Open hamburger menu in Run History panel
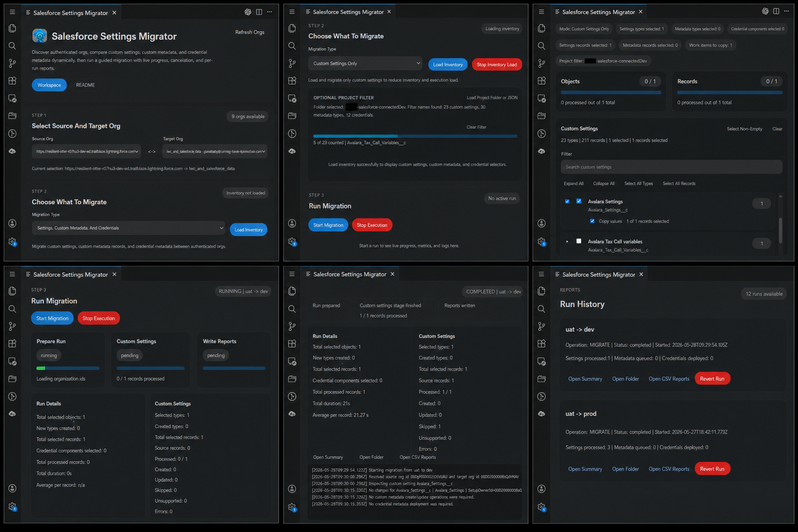This screenshot has width=798, height=532. [541, 274]
